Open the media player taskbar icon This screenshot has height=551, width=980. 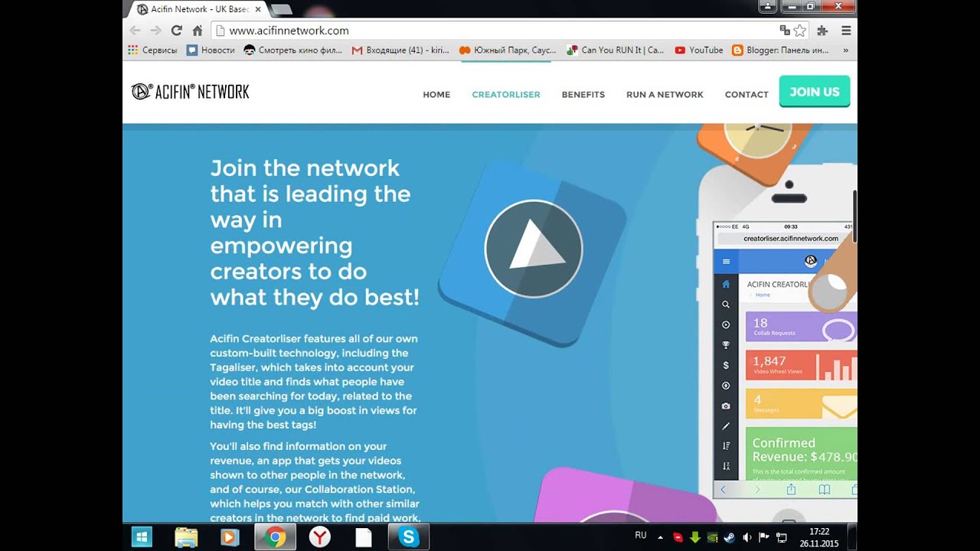229,537
